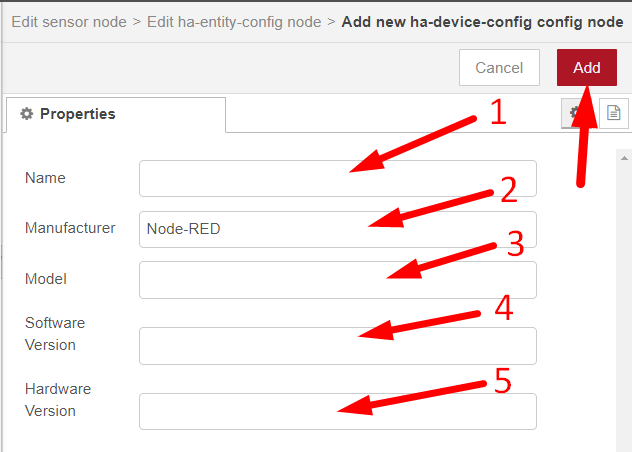The width and height of the screenshot is (632, 452).
Task: Click the ha-device-config breadcrumb title
Action: pyautogui.click(x=483, y=20)
